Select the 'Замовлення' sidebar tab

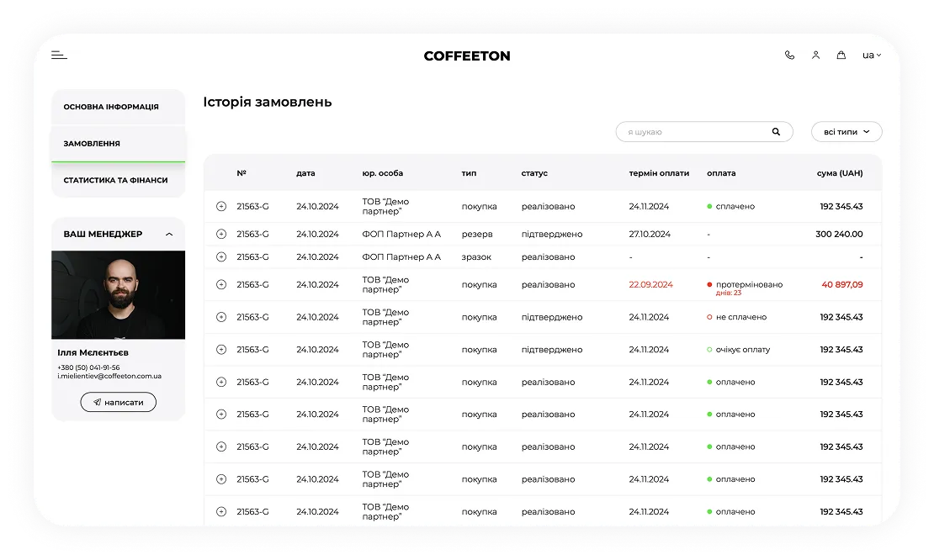tap(92, 144)
